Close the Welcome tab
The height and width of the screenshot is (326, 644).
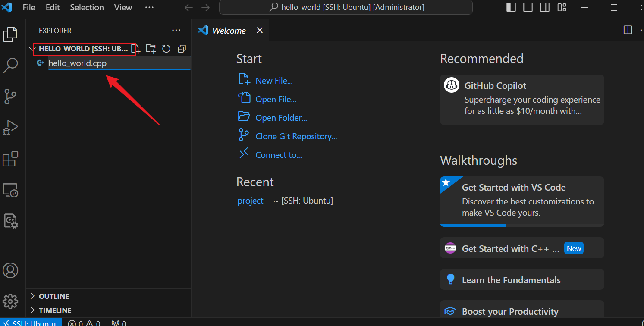point(260,30)
